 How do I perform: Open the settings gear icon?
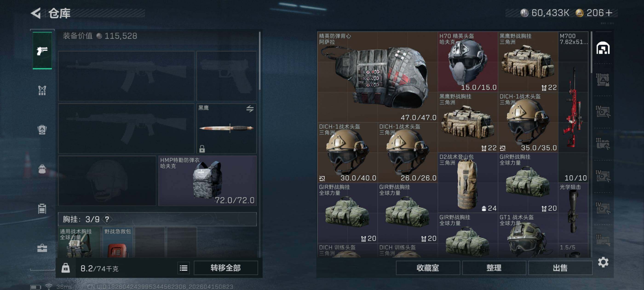pyautogui.click(x=603, y=262)
